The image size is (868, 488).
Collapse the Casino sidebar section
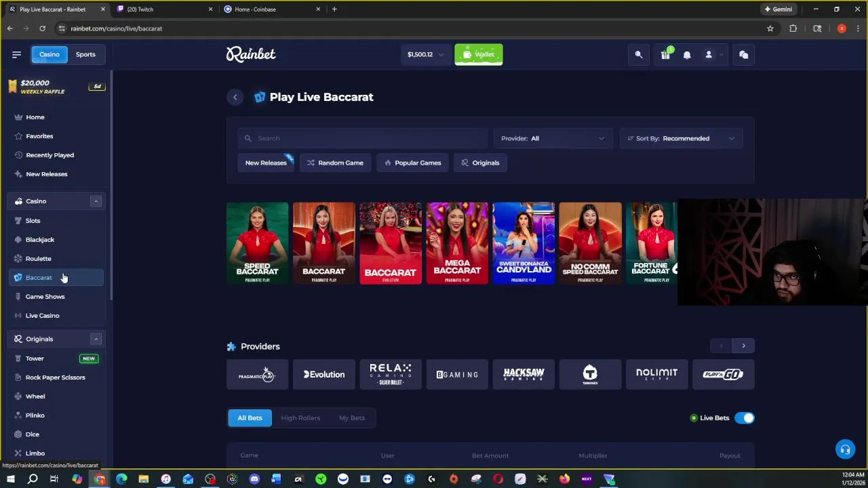pyautogui.click(x=96, y=201)
